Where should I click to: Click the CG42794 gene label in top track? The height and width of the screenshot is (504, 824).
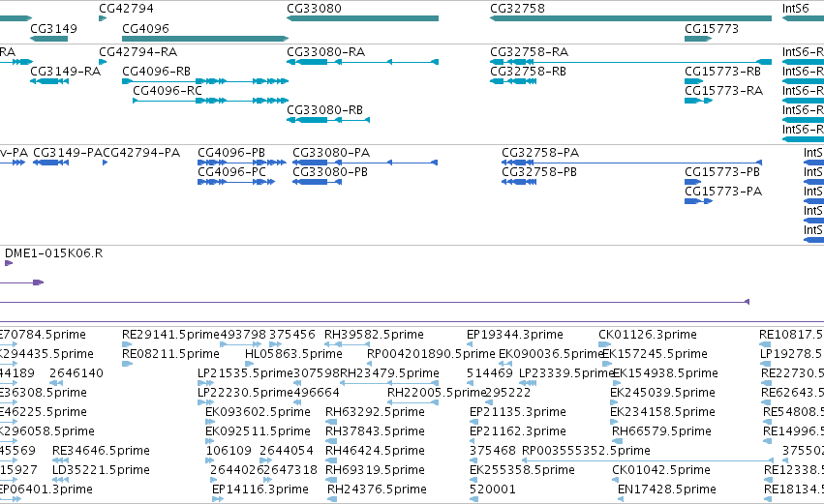(126, 9)
